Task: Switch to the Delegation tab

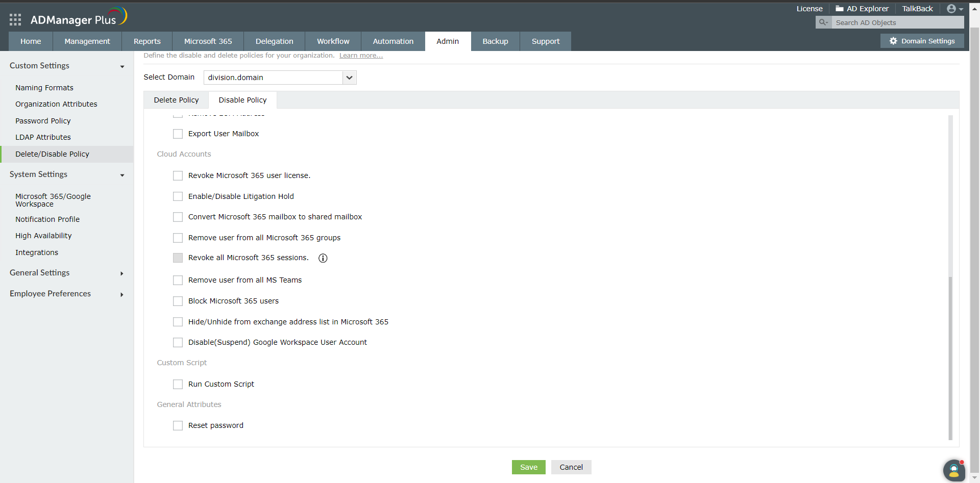Action: point(275,41)
